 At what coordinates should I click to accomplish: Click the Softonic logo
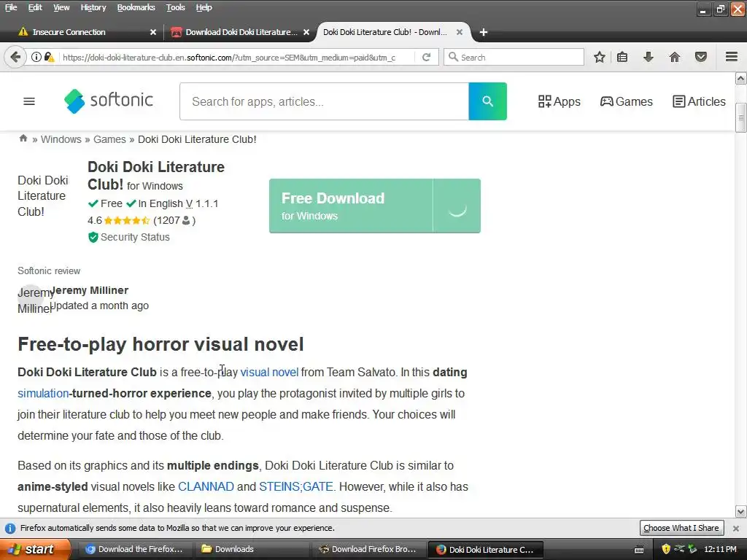point(109,101)
